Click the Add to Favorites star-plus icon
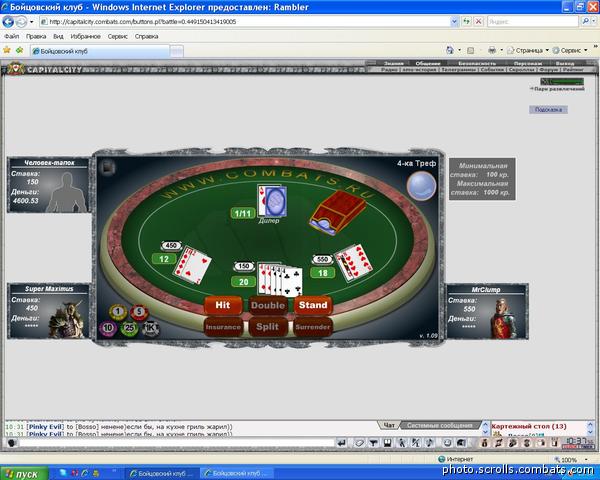600x480 pixels. pyautogui.click(x=19, y=50)
